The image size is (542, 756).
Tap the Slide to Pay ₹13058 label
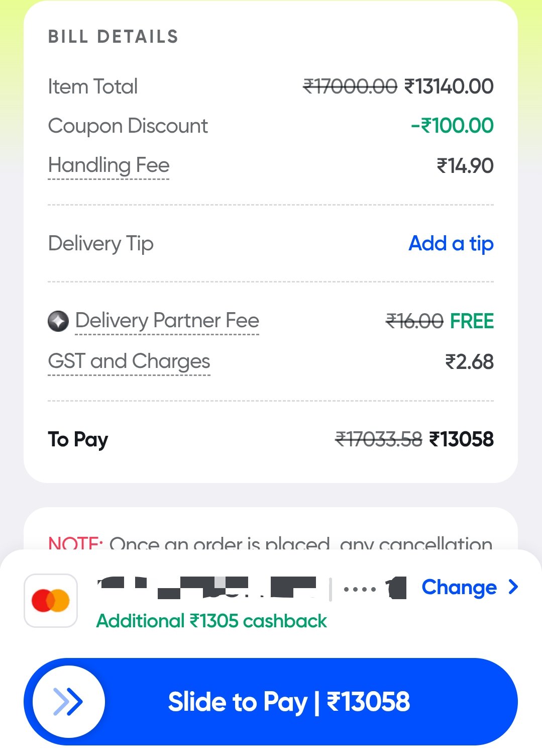point(289,702)
